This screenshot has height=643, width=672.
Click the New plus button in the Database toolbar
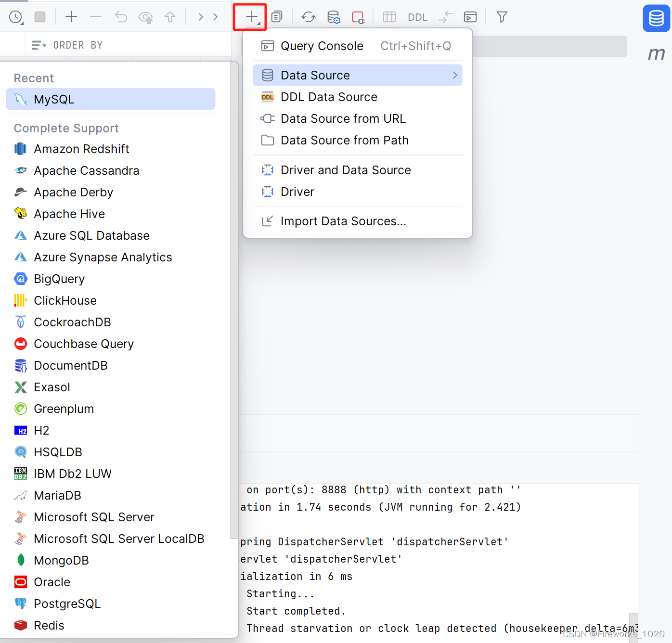coord(251,17)
